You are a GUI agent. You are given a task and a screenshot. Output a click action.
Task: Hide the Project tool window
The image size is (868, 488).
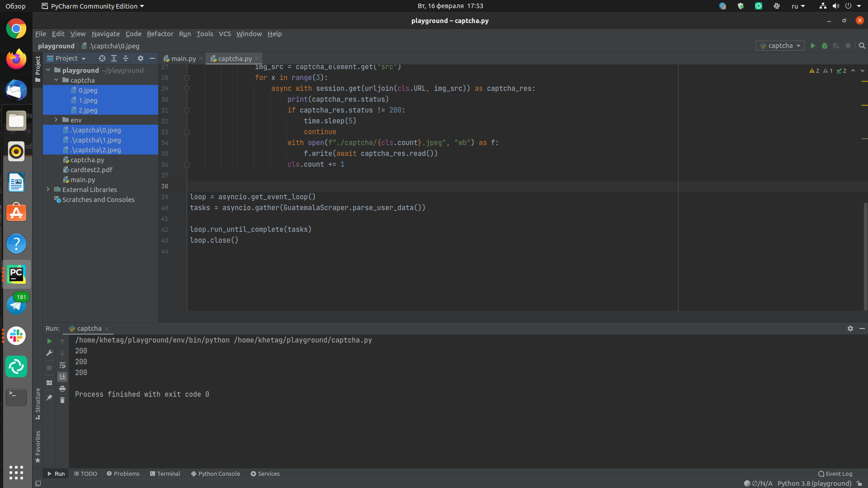pos(152,58)
